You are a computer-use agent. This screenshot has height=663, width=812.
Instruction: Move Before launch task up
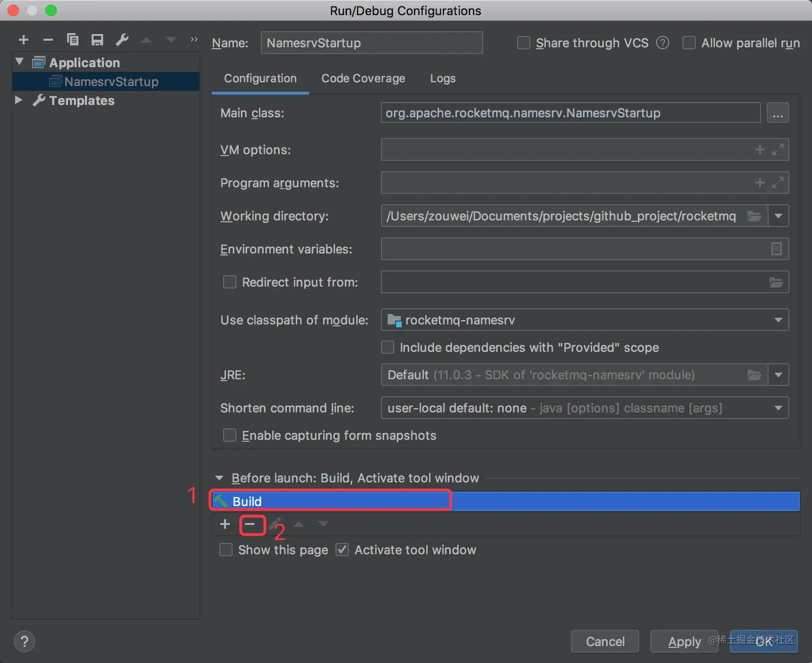tap(299, 524)
